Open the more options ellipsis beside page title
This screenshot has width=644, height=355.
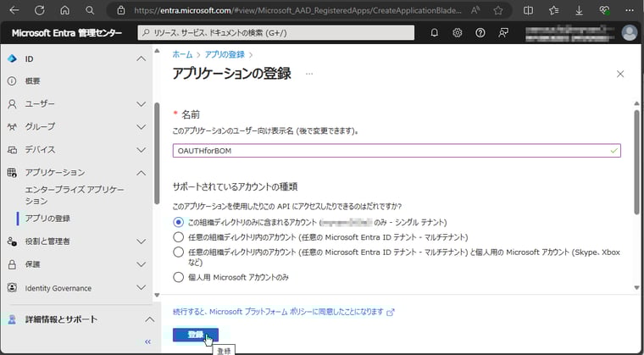click(x=309, y=74)
